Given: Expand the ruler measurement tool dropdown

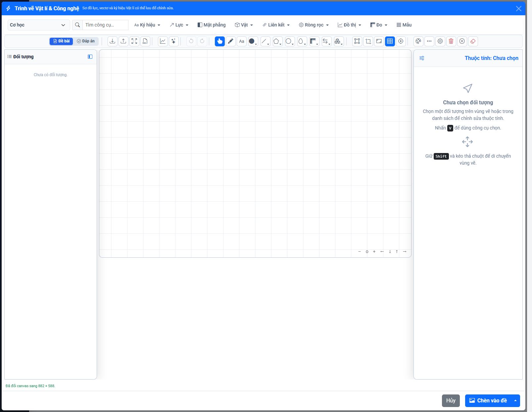Looking at the screenshot, I should coord(314,41).
